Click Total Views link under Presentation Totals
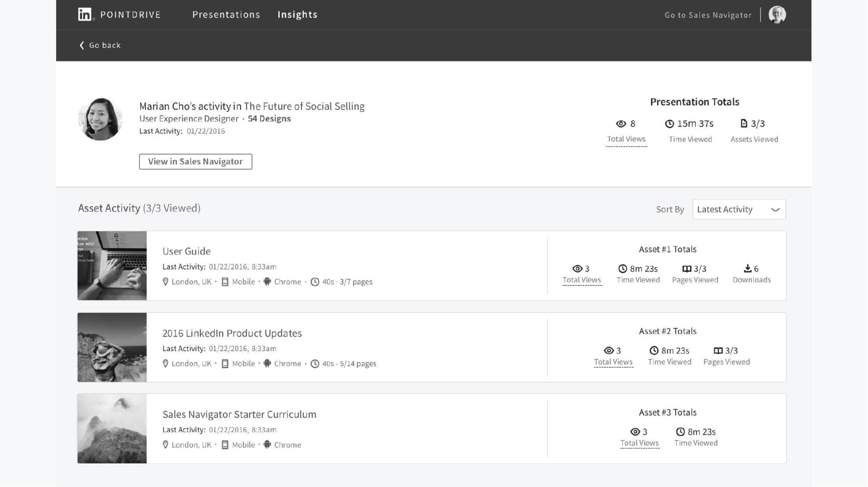This screenshot has height=487, width=868. point(626,139)
